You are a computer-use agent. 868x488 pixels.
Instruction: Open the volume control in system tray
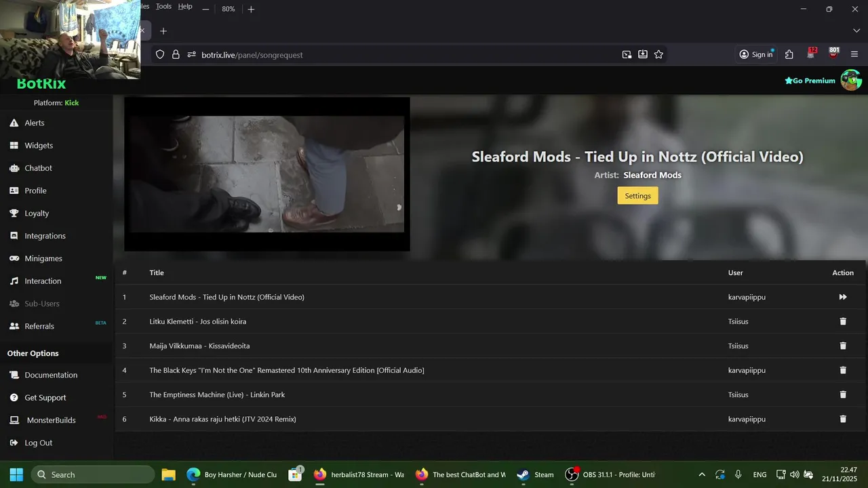[x=794, y=474]
